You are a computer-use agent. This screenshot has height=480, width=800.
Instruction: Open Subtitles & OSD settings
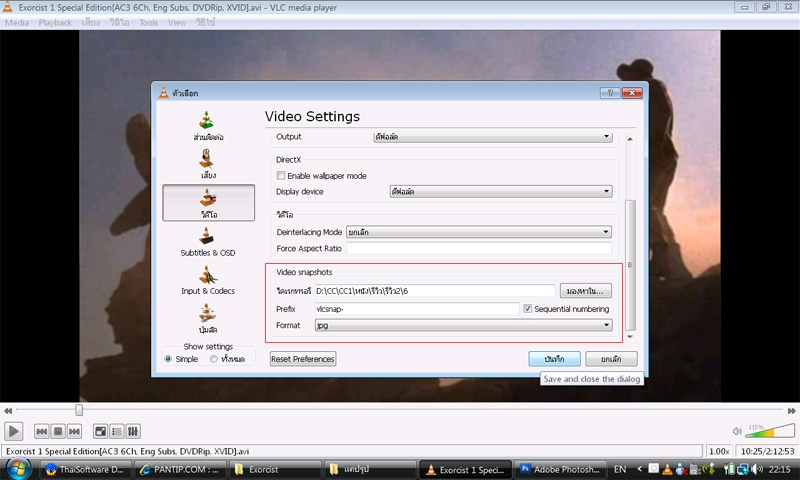208,242
